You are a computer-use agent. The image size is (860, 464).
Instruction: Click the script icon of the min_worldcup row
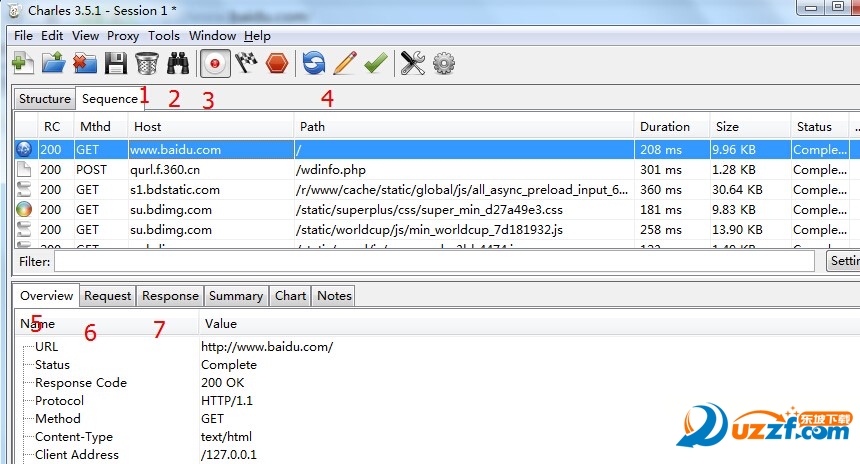click(24, 229)
